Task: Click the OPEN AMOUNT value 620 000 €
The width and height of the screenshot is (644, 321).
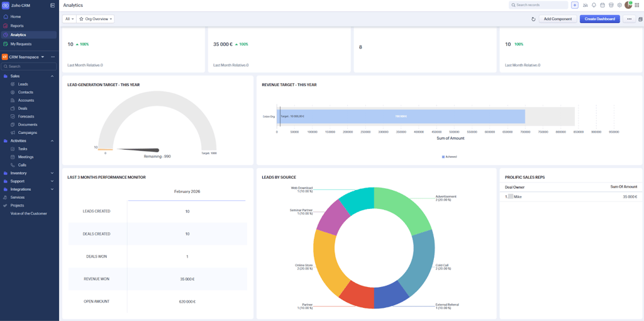Action: (x=187, y=301)
